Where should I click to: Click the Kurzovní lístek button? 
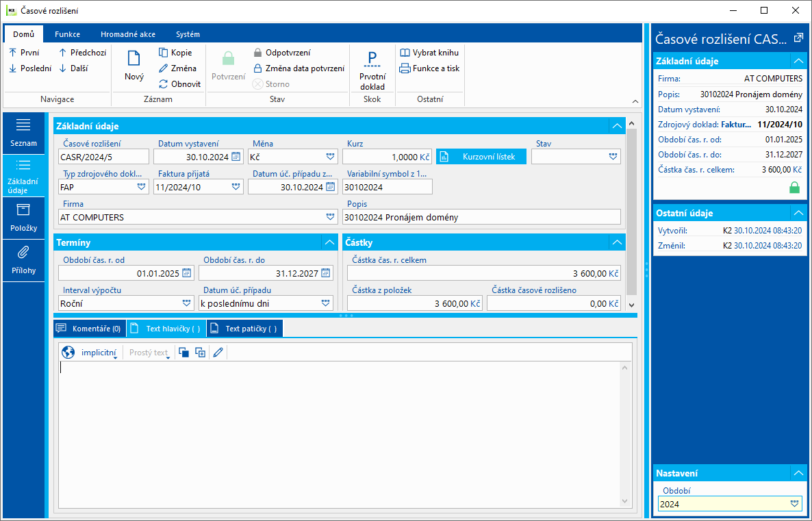(481, 156)
